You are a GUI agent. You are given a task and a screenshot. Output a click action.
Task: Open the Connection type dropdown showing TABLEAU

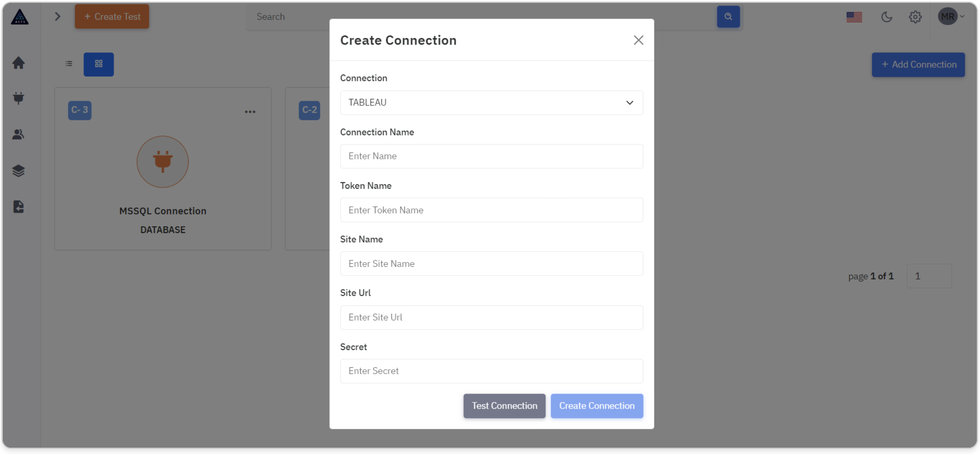tap(491, 102)
